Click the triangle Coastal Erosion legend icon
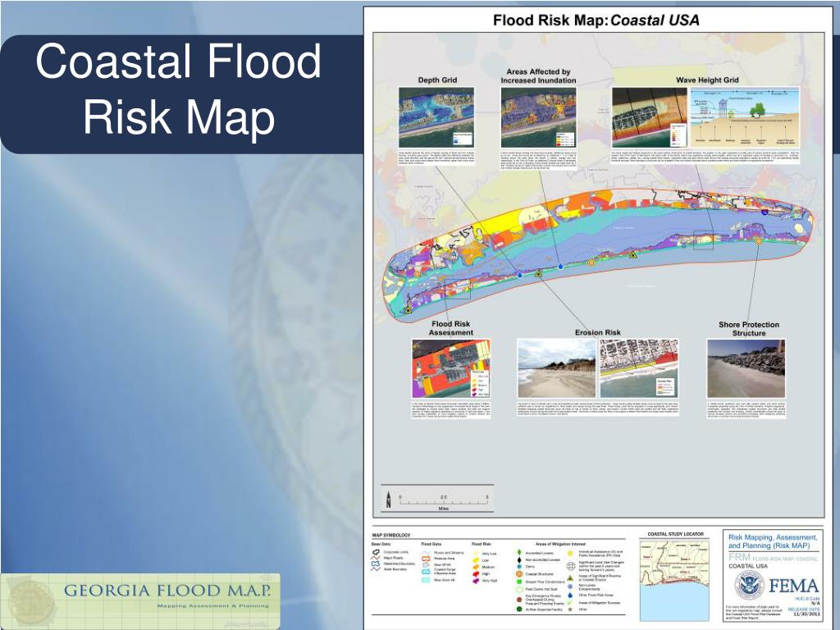Screen dimensions: 840x630 tap(570, 578)
